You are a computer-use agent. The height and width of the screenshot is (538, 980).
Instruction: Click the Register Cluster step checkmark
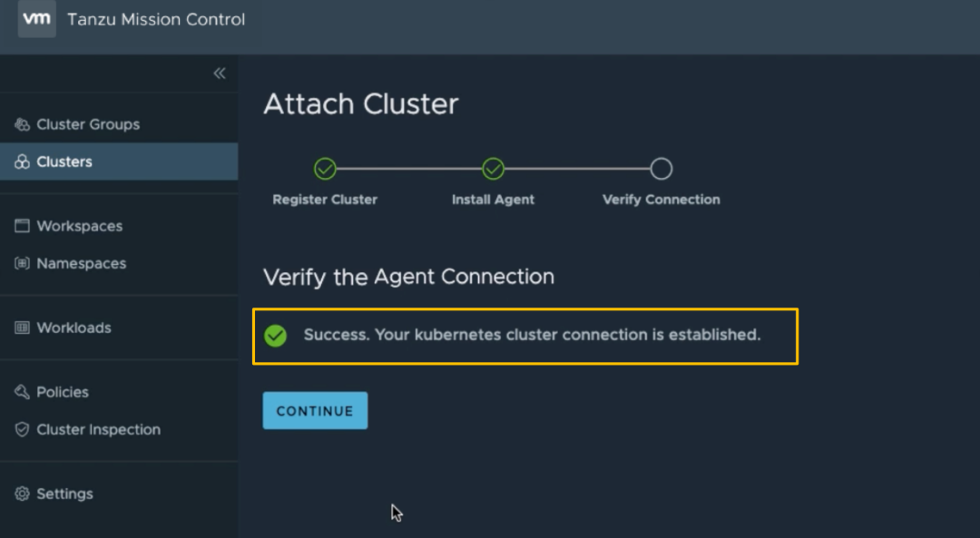coord(325,169)
